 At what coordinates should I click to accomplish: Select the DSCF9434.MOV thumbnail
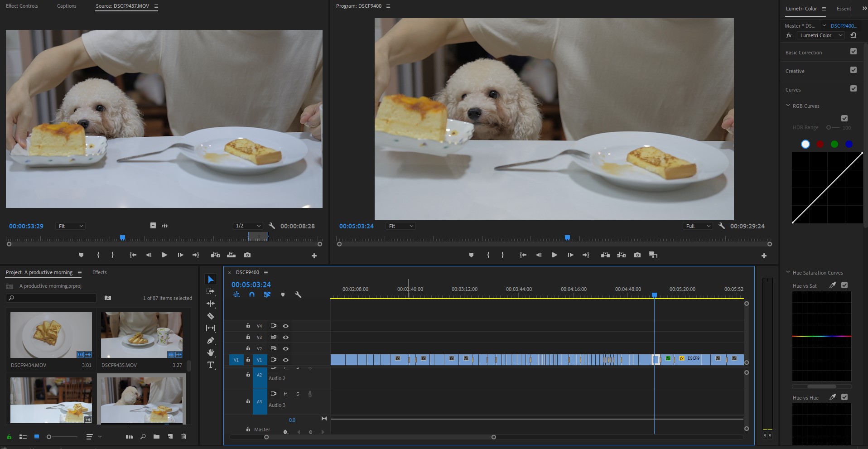tap(51, 335)
